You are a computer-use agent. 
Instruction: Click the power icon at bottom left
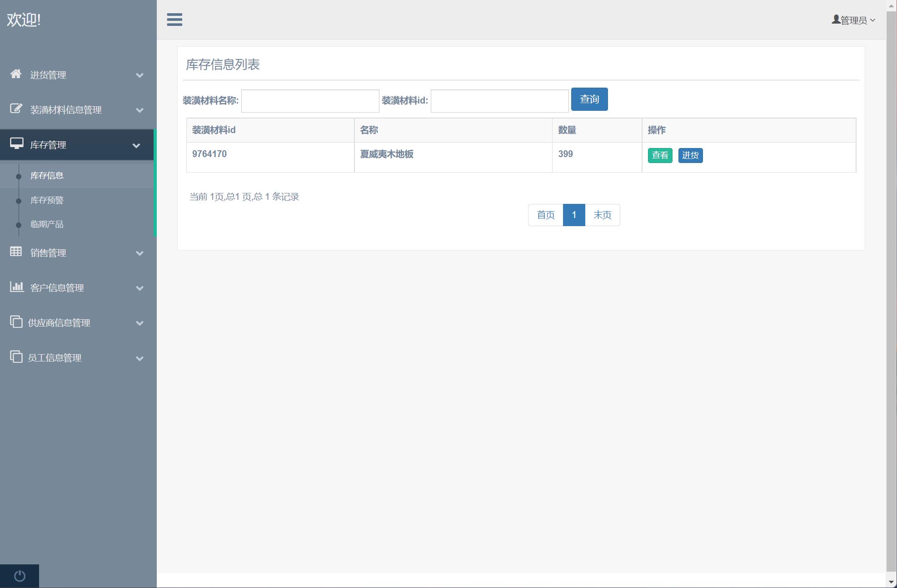[20, 576]
